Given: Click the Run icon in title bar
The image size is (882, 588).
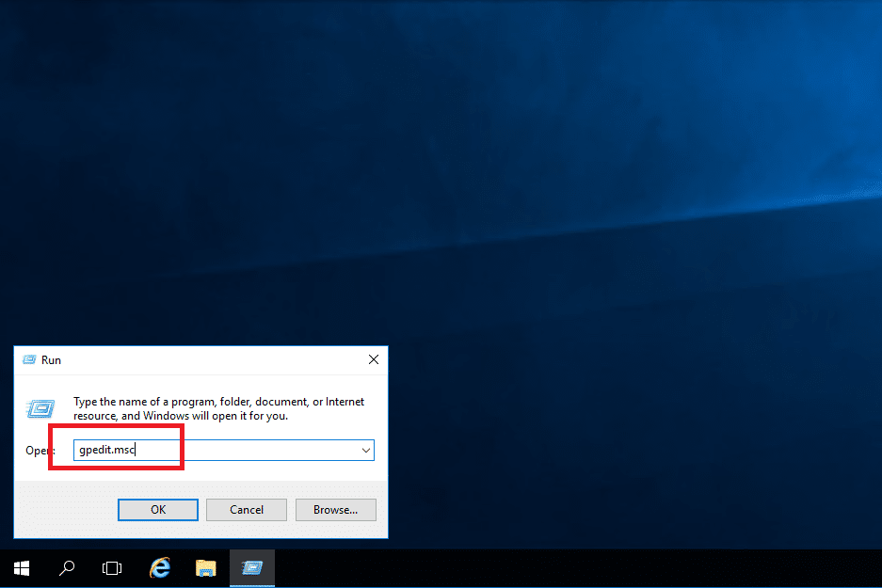Looking at the screenshot, I should pos(29,359).
